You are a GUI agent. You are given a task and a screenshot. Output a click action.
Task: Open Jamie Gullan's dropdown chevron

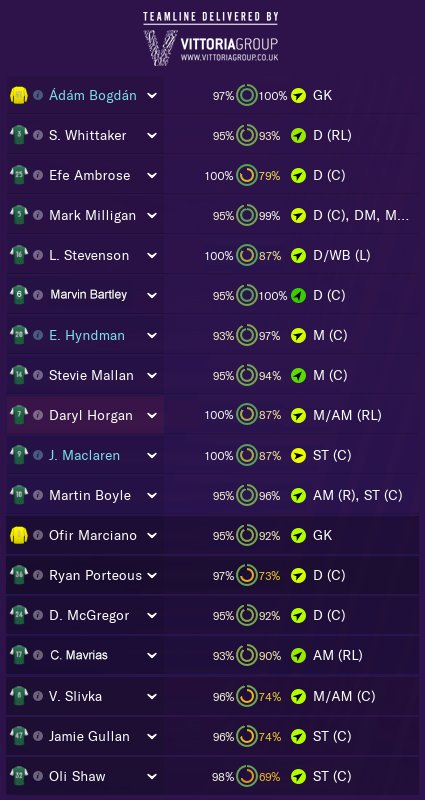click(x=152, y=736)
